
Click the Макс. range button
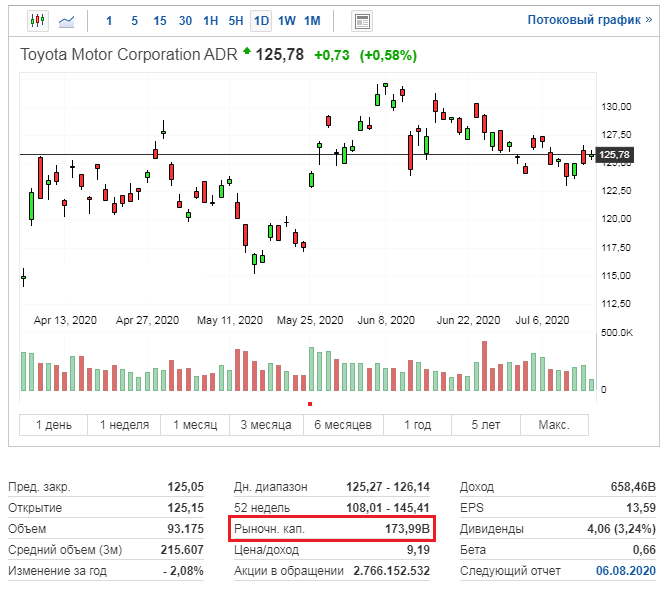tap(554, 425)
